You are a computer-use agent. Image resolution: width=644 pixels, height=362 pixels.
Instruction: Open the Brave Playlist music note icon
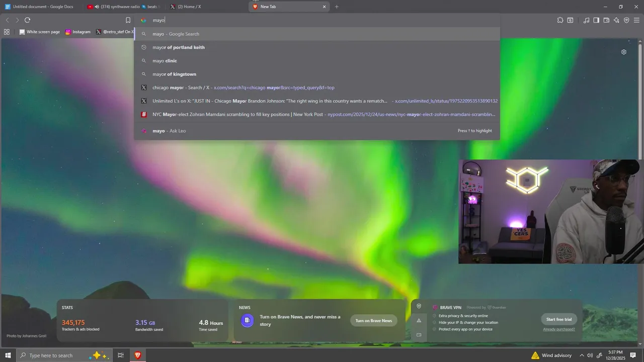(586, 20)
